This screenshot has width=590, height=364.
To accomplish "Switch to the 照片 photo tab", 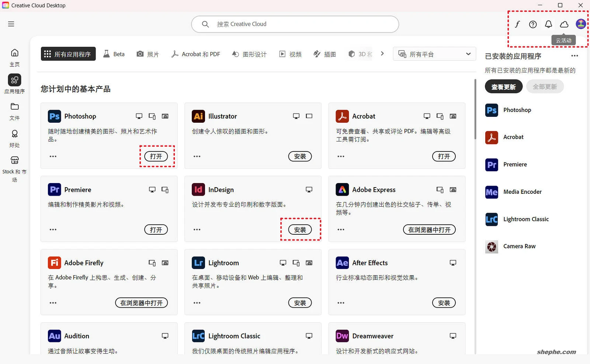I will (147, 54).
